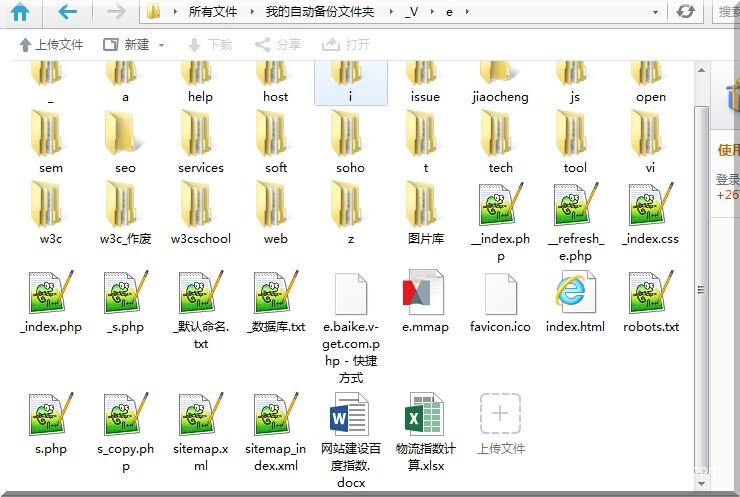Click the vertical scrollbar thumb
The image size is (740, 497).
[x=701, y=290]
